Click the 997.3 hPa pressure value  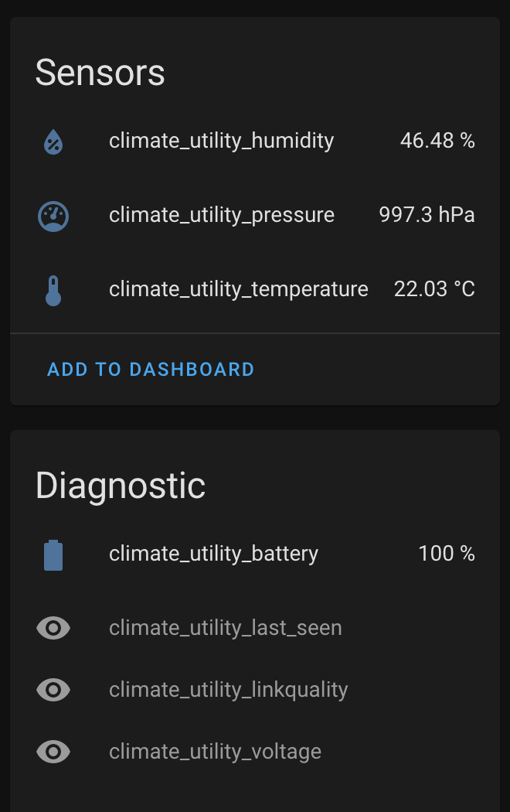[x=427, y=216]
